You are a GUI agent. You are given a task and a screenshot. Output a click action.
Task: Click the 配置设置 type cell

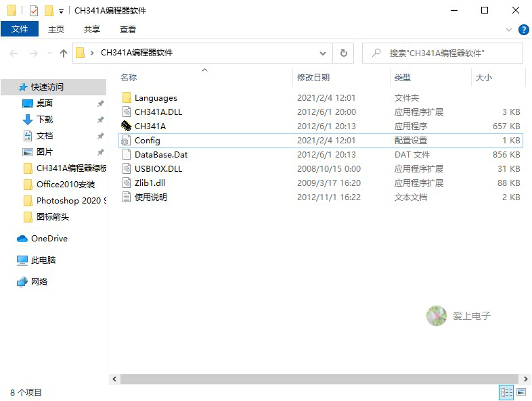[x=411, y=141]
